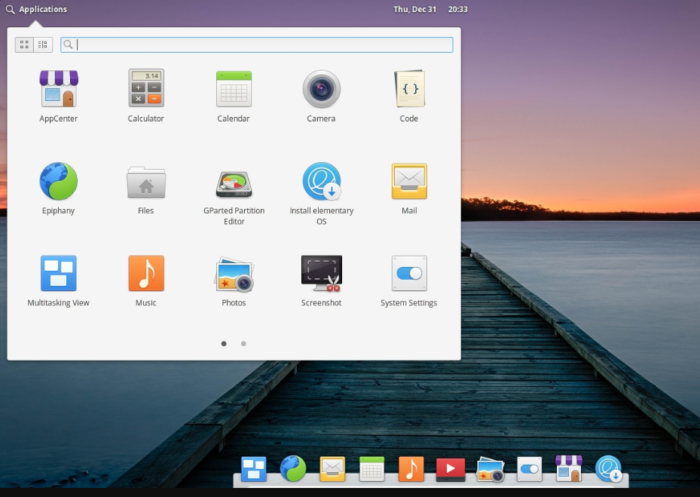Viewport: 700px width, 497px height.
Task: Open the Code editor app
Action: (408, 89)
